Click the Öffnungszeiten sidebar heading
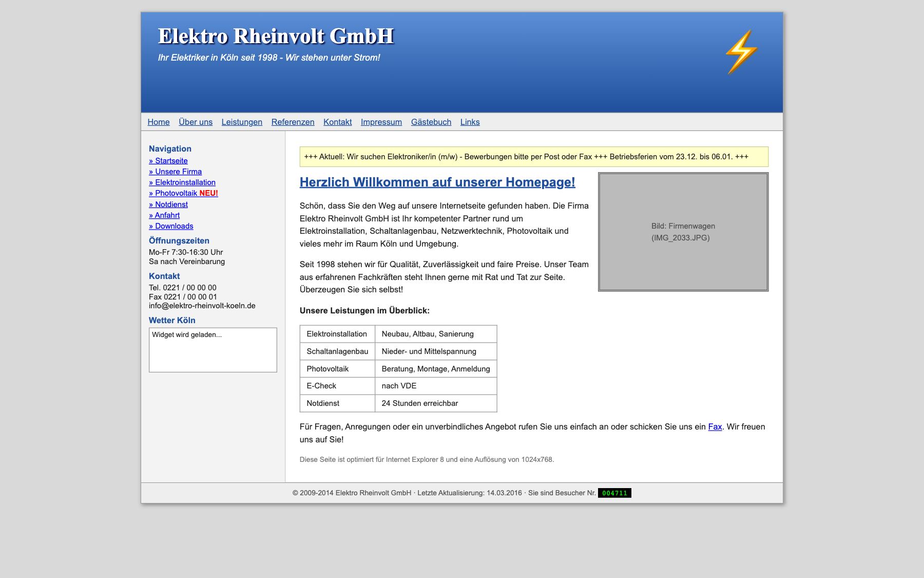The image size is (924, 578). pyautogui.click(x=179, y=240)
